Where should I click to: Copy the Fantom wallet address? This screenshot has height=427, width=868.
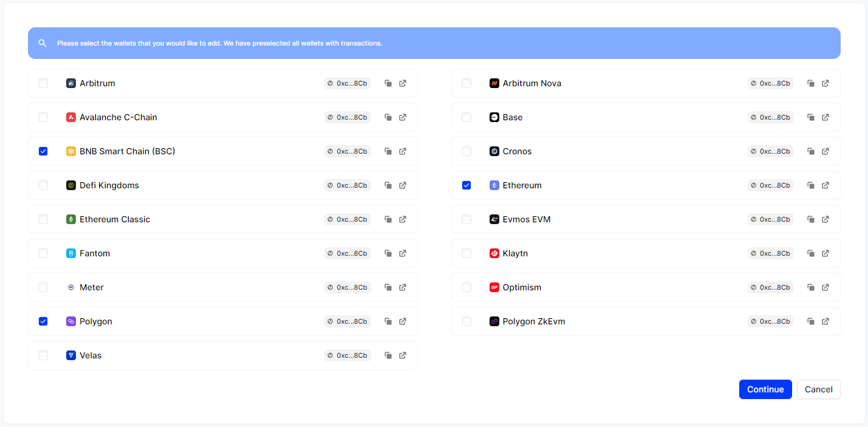point(388,253)
